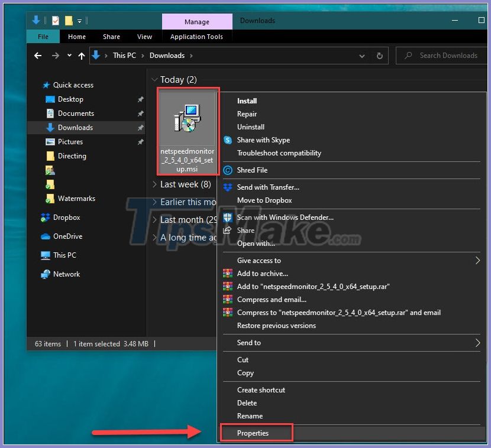Expand the Earlier this month group

154,202
